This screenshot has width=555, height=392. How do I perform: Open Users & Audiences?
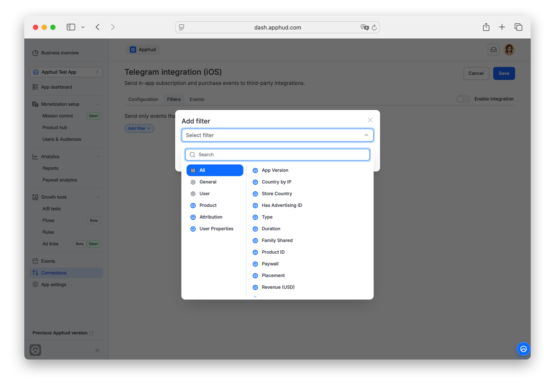(x=62, y=139)
